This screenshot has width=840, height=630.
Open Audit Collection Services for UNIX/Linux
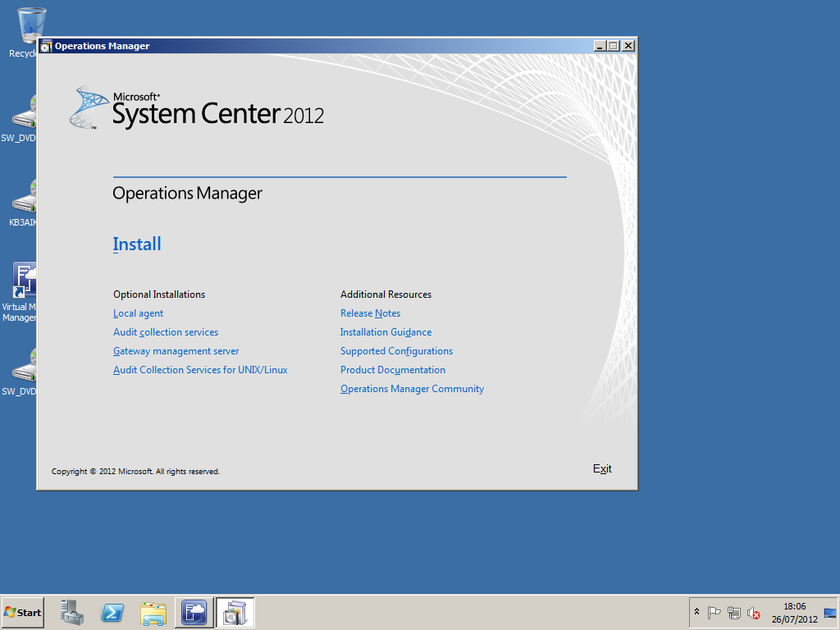[x=200, y=370]
